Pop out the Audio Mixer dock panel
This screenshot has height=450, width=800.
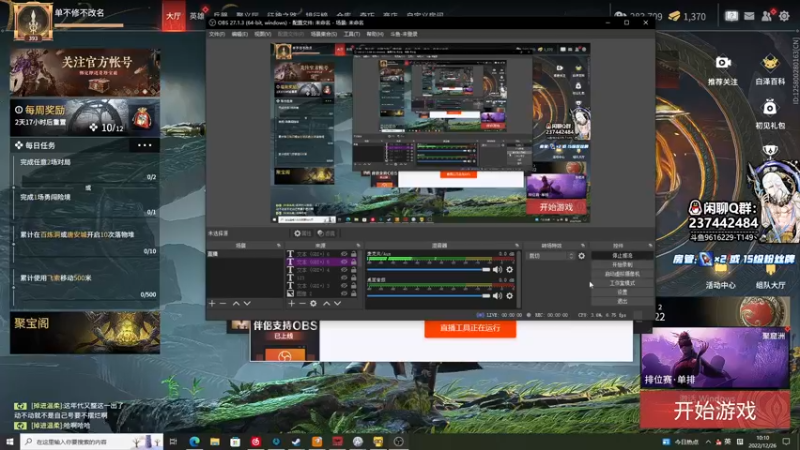517,245
